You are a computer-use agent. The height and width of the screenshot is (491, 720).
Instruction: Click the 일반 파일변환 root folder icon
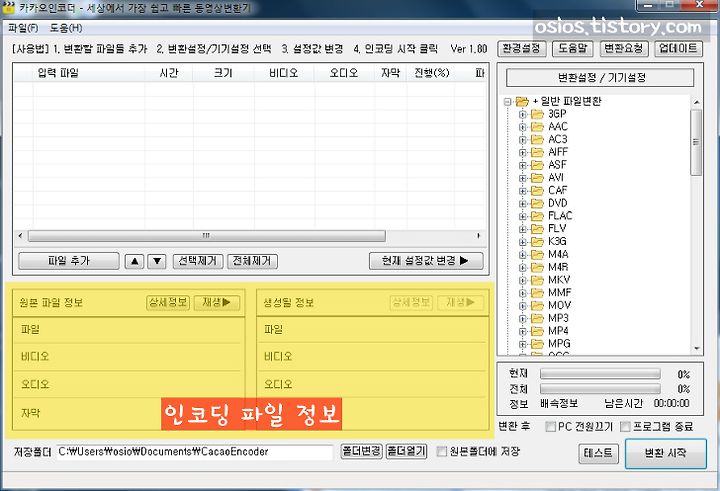pyautogui.click(x=522, y=102)
